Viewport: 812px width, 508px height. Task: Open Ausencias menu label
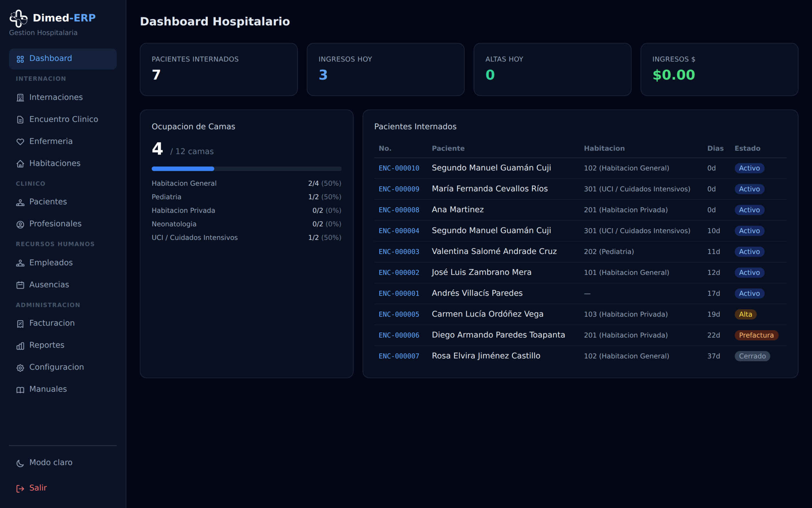49,284
